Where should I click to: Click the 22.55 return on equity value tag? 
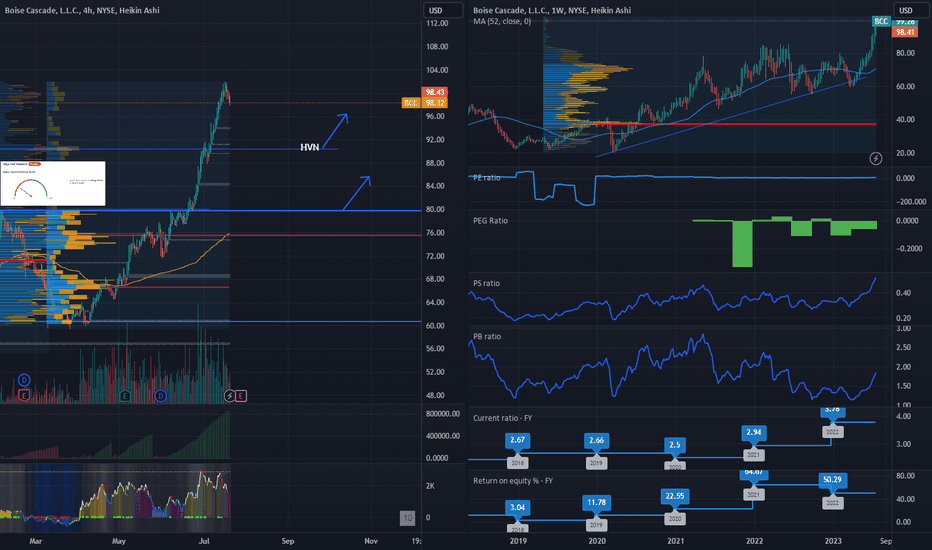click(675, 496)
